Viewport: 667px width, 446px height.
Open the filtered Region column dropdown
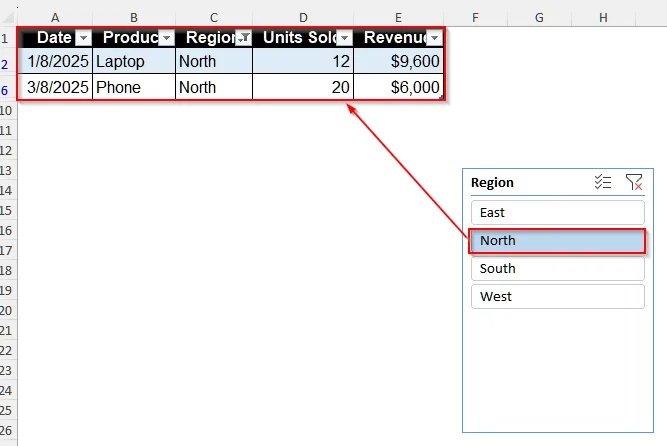click(244, 38)
